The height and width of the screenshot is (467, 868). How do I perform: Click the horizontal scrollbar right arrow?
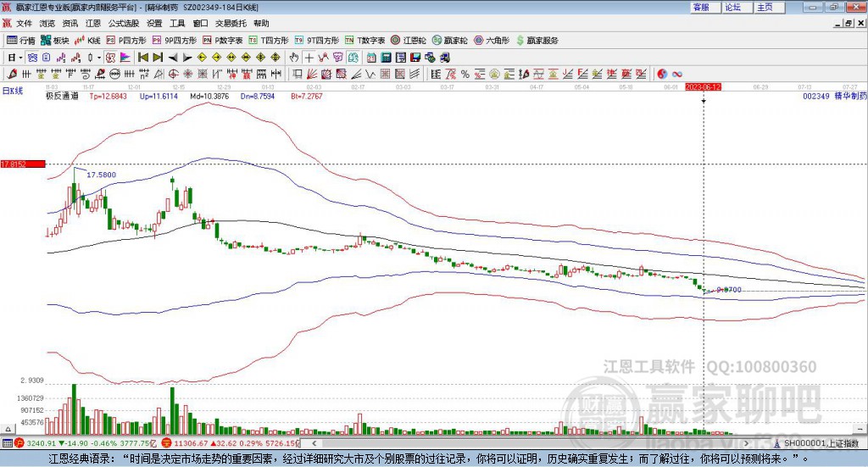point(746,443)
